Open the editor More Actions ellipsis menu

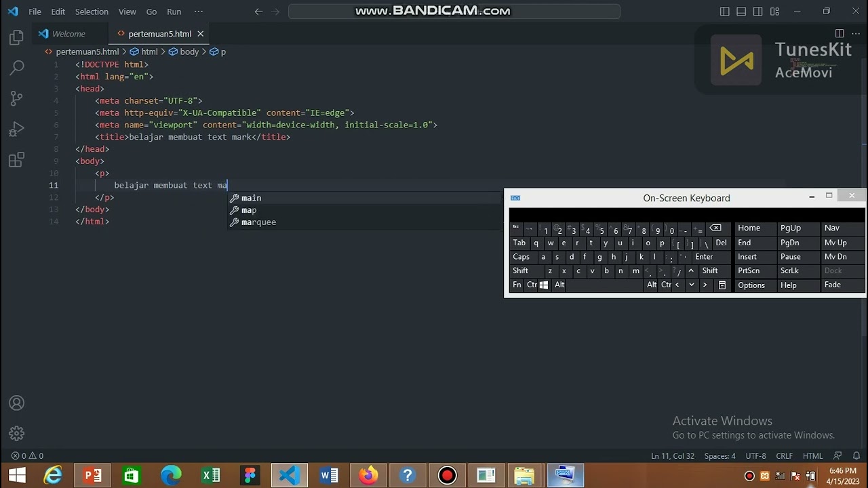tap(855, 33)
